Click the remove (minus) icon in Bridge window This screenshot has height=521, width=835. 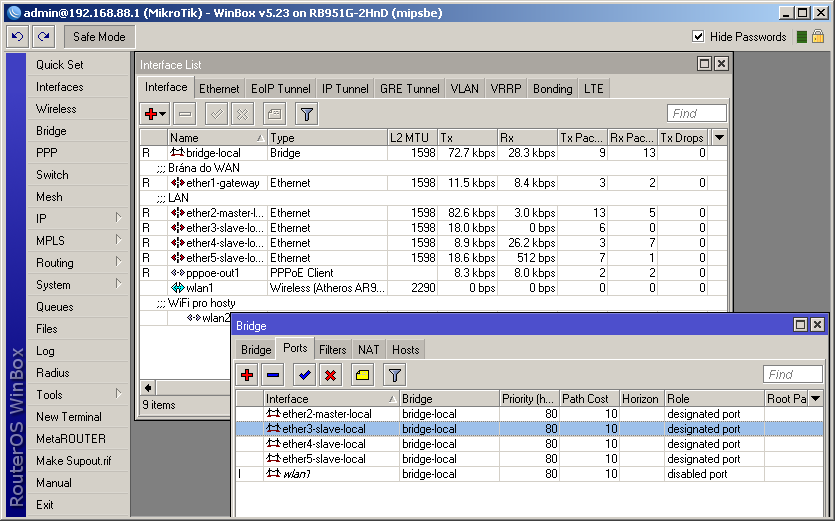click(273, 375)
